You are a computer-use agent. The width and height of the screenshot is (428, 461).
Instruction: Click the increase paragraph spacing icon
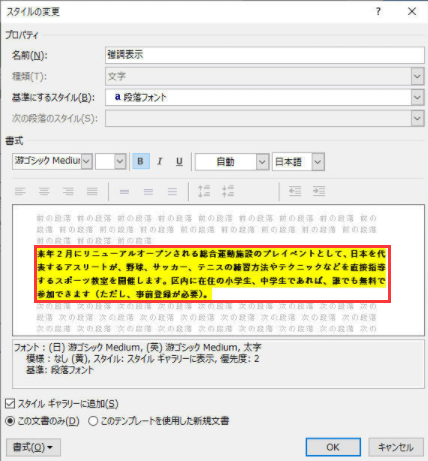(x=204, y=191)
